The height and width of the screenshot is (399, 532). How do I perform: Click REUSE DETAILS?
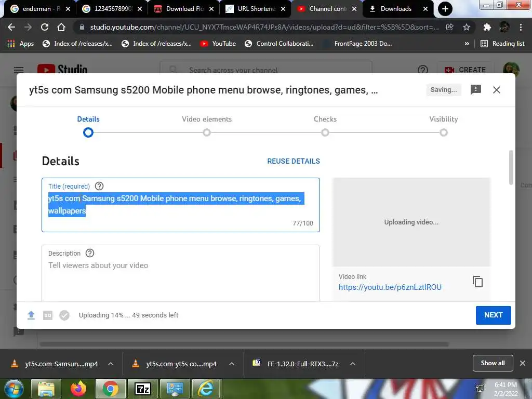tap(294, 161)
